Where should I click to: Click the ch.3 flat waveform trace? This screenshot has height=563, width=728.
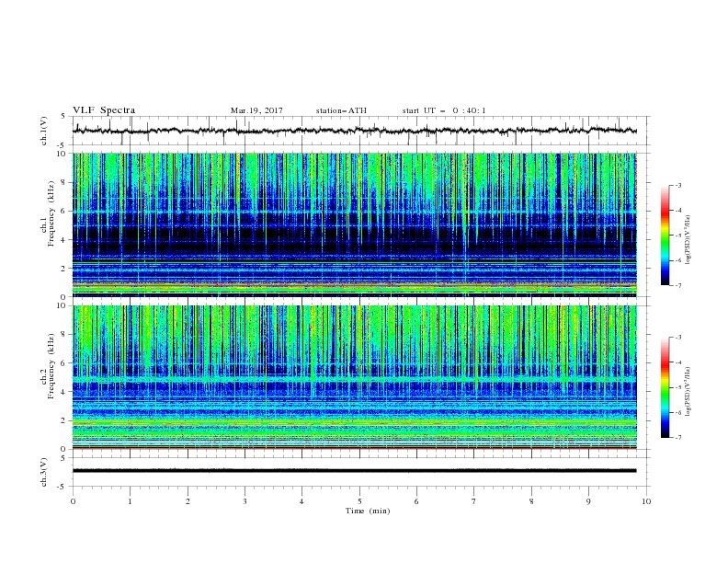pyautogui.click(x=354, y=471)
